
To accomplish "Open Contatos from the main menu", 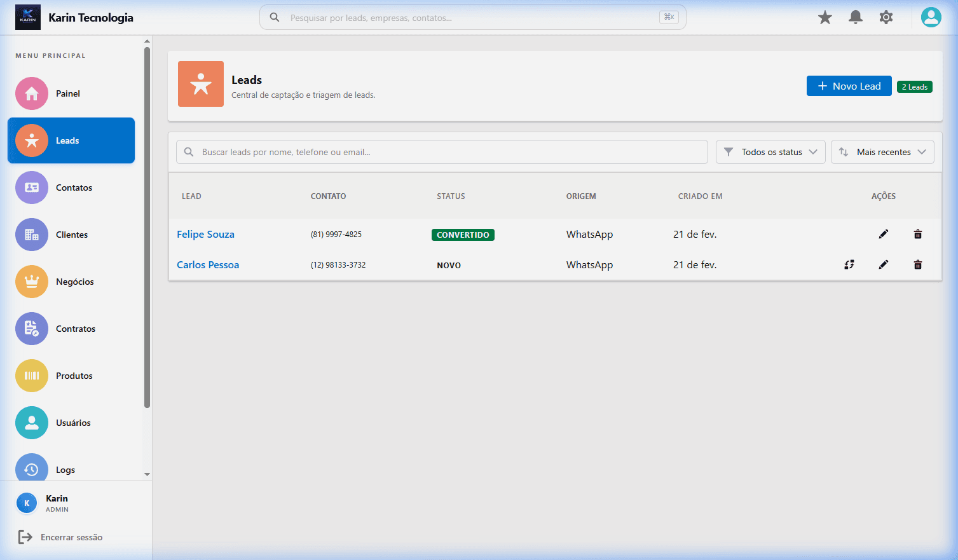I will pyautogui.click(x=74, y=188).
